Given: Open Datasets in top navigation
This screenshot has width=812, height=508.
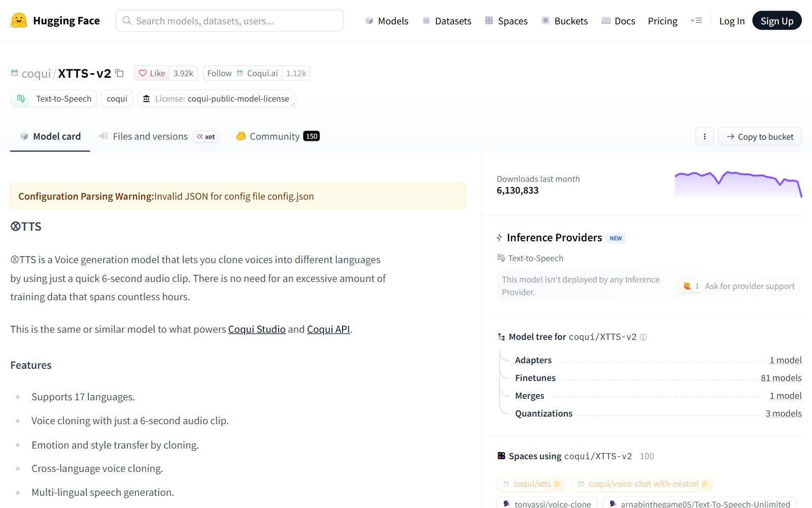Looking at the screenshot, I should (x=447, y=21).
